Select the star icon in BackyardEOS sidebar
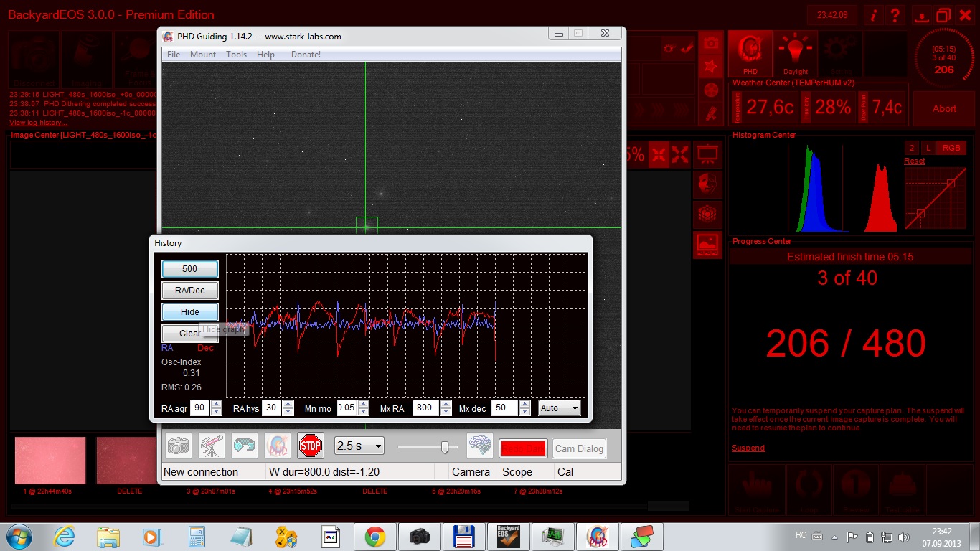Screen dimensions: 980x551 pyautogui.click(x=711, y=66)
